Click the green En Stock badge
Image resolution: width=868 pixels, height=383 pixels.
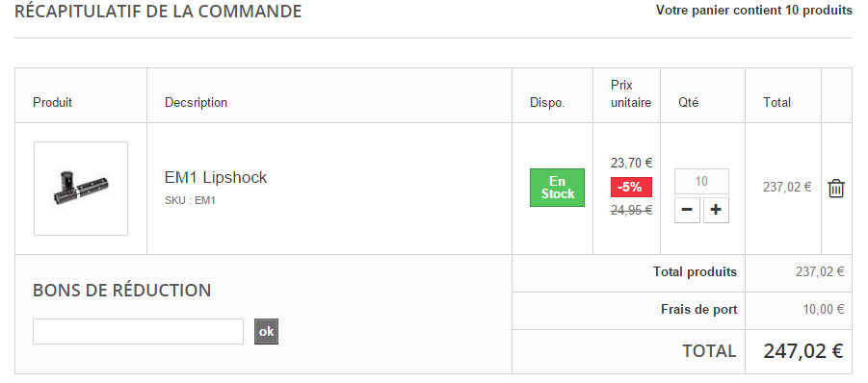[x=557, y=188]
